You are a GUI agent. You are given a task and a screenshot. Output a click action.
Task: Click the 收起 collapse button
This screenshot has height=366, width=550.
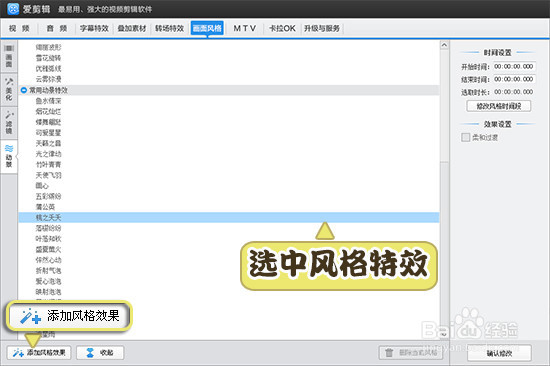[100, 353]
